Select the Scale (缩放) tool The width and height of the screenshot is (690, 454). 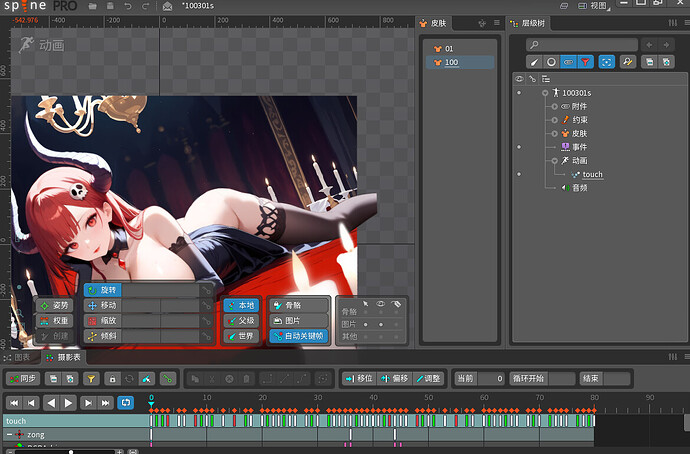click(x=103, y=321)
